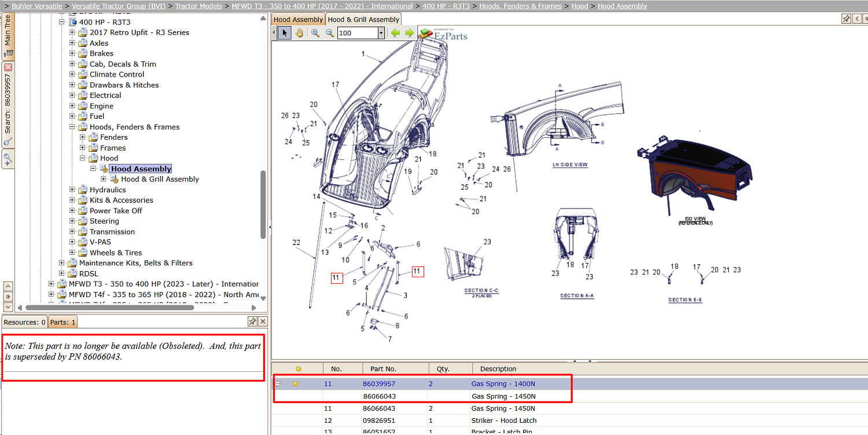The image size is (868, 435).
Task: Select Wheels & Tires in the tree
Action: coord(116,253)
